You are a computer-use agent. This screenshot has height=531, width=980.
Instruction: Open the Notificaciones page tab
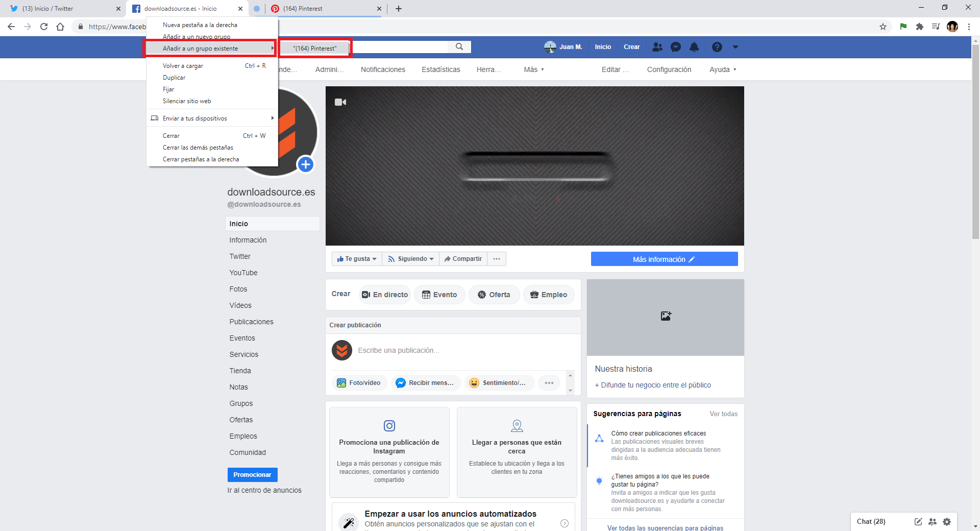tap(383, 69)
